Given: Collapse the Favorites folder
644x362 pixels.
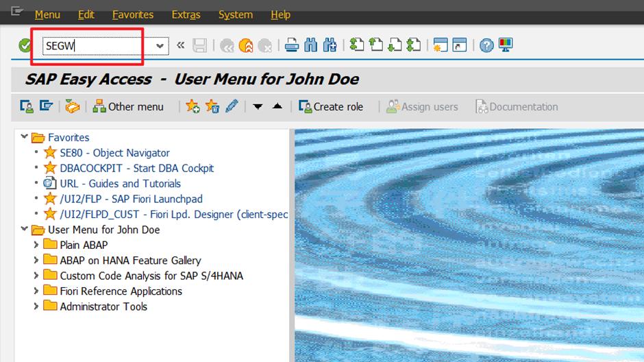Looking at the screenshot, I should click(24, 137).
